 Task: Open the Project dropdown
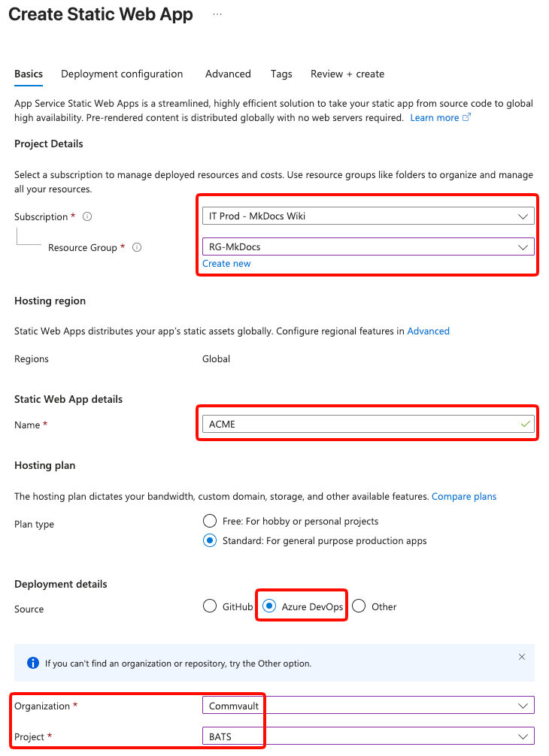click(523, 736)
